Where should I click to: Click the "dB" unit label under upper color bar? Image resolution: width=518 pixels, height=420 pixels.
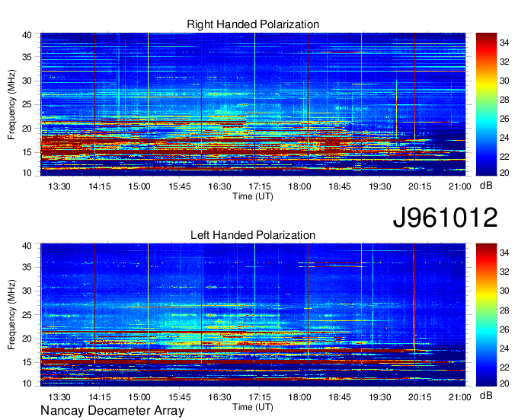486,186
